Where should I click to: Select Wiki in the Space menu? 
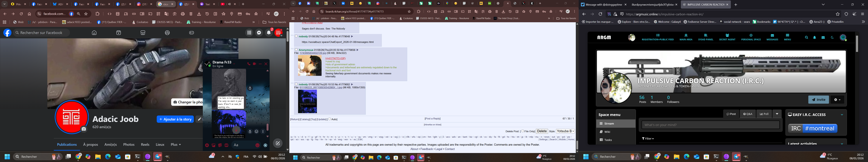[616, 132]
